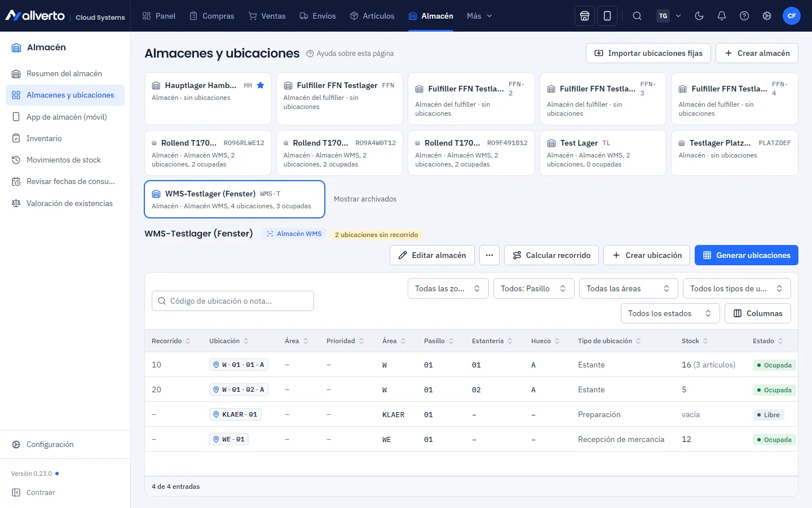Open help question mark icon
Image resolution: width=812 pixels, height=508 pixels.
point(744,16)
